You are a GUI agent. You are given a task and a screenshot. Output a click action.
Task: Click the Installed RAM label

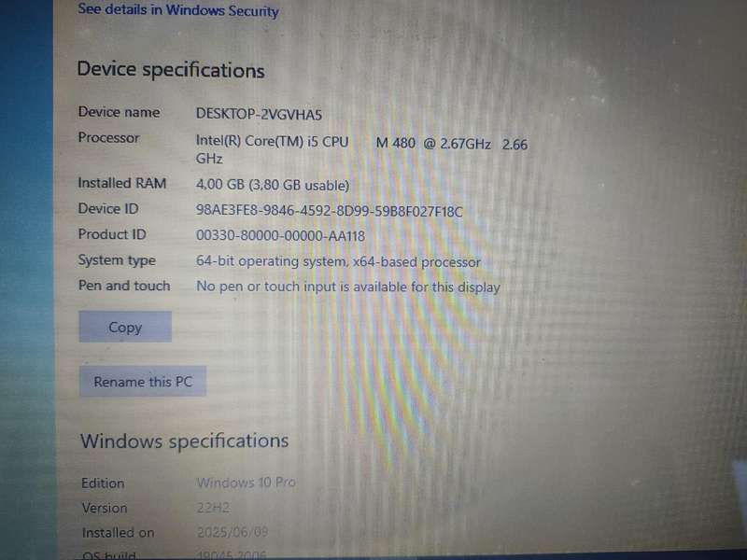(x=122, y=183)
